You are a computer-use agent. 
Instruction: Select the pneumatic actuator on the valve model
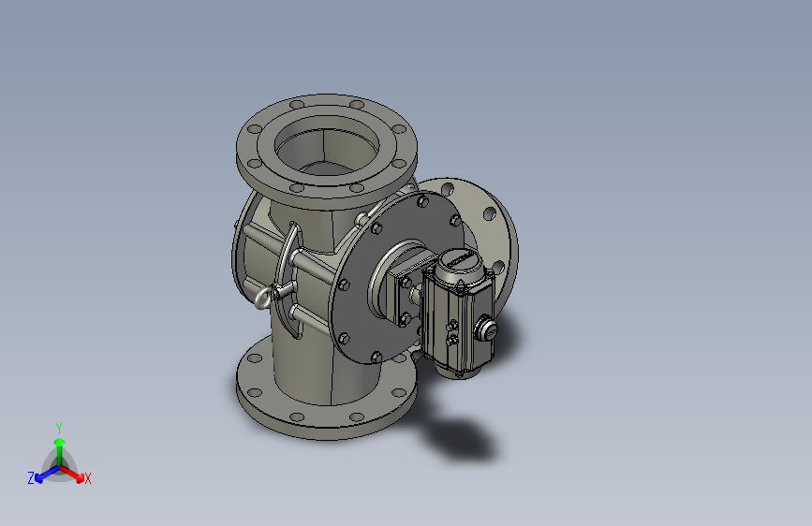pyautogui.click(x=458, y=314)
